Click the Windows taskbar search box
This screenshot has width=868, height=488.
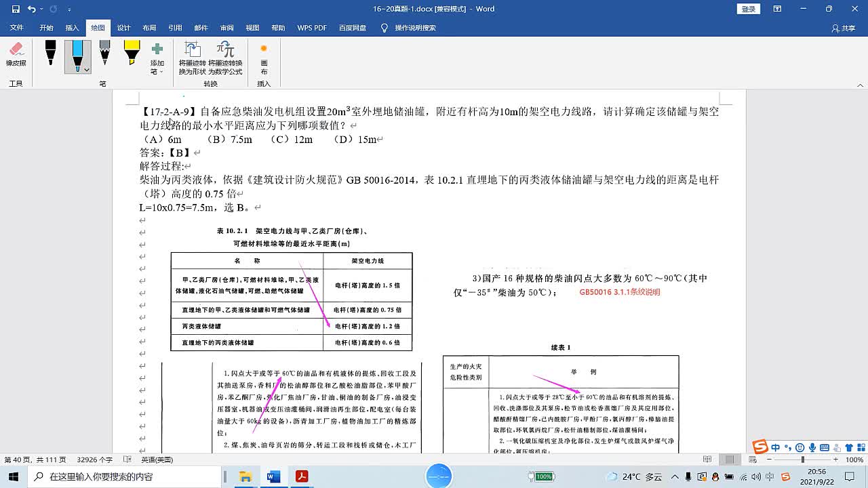(125, 476)
